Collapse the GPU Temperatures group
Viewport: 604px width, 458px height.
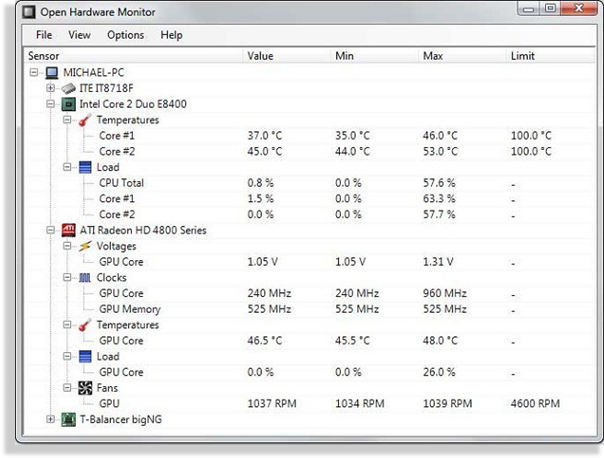click(x=67, y=325)
